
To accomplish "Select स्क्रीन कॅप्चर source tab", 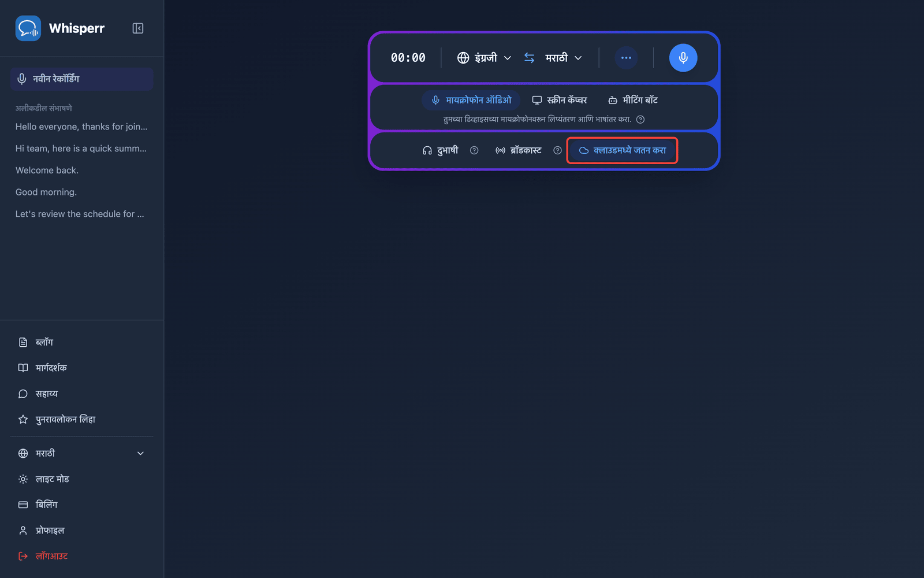I will point(559,100).
